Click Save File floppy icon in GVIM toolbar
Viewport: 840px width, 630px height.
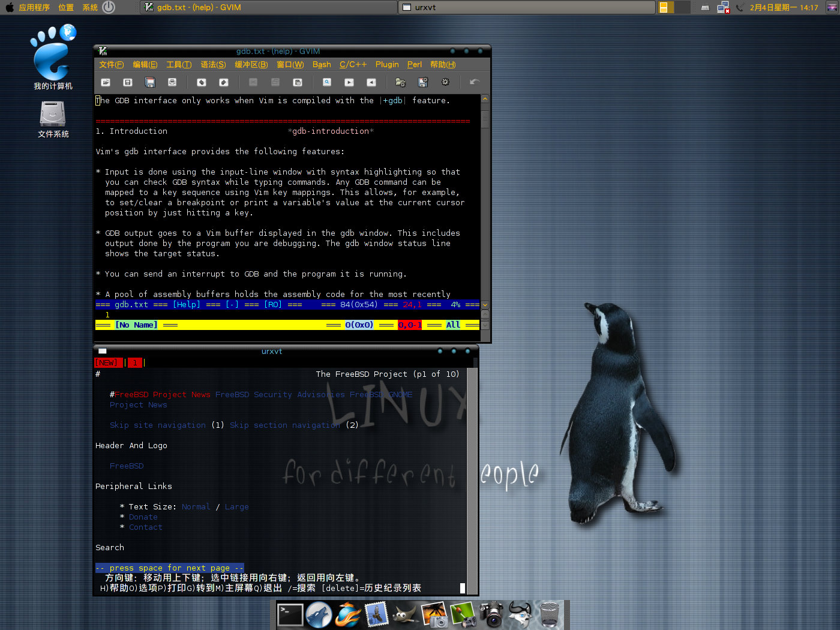click(x=127, y=82)
